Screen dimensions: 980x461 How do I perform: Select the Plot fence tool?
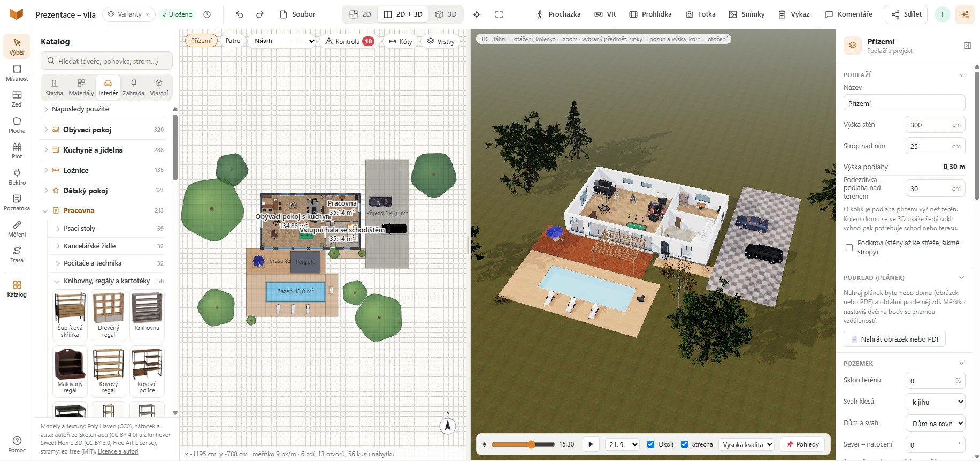coord(17,150)
